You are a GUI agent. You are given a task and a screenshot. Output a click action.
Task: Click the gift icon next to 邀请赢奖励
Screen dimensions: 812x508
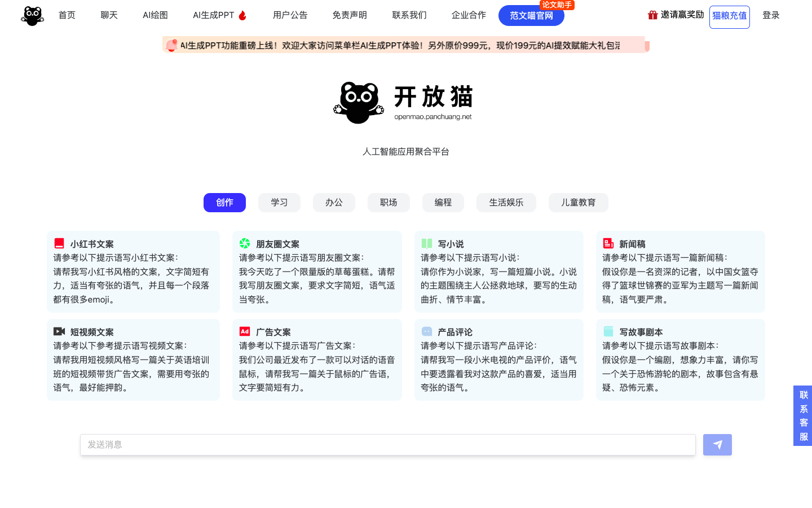tap(653, 15)
